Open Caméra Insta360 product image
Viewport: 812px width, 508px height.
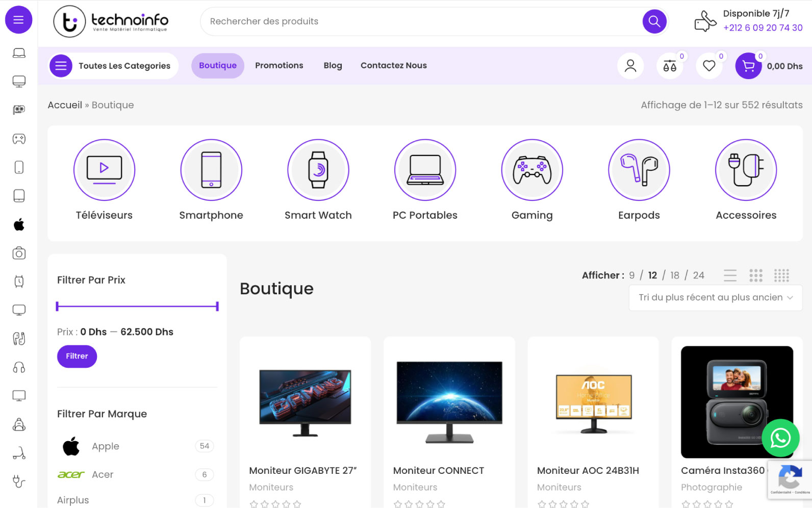click(x=737, y=402)
